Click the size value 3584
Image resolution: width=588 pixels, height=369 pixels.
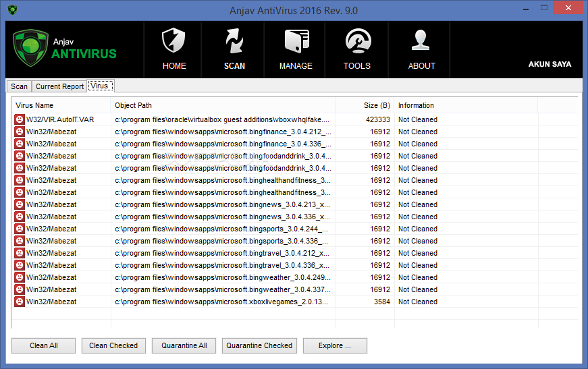[x=382, y=302]
